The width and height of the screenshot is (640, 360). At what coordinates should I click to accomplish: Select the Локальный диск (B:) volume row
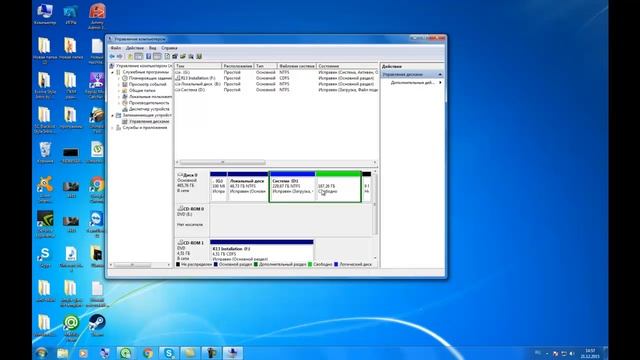click(x=276, y=84)
